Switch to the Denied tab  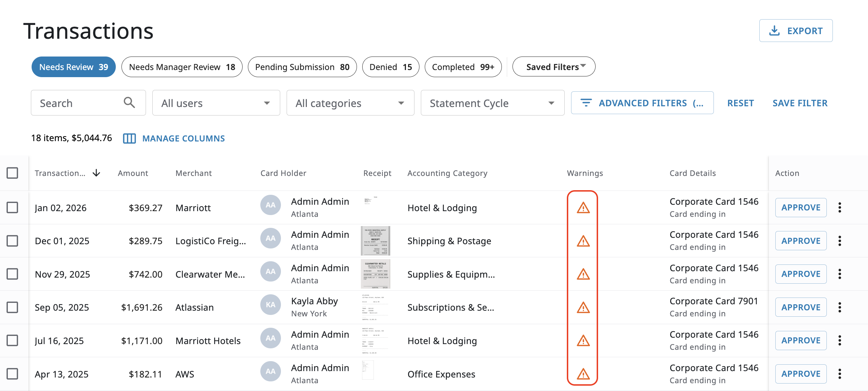click(x=390, y=67)
